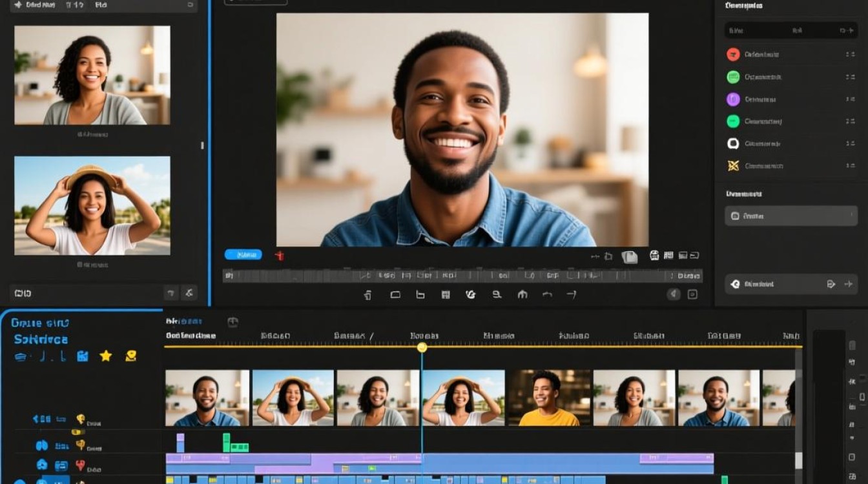The image size is (868, 484).
Task: Open the right panel's top search bar arrow control
Action: point(845,30)
